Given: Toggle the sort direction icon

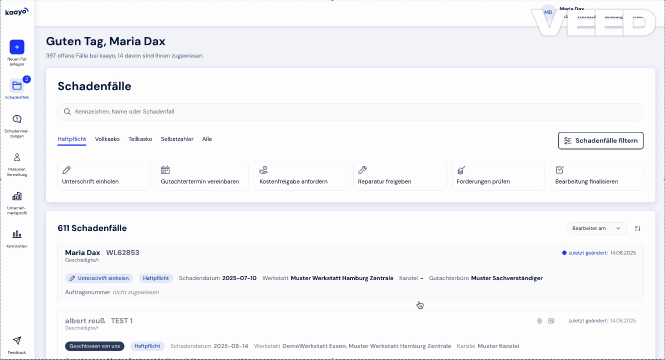Looking at the screenshot, I should point(637,228).
